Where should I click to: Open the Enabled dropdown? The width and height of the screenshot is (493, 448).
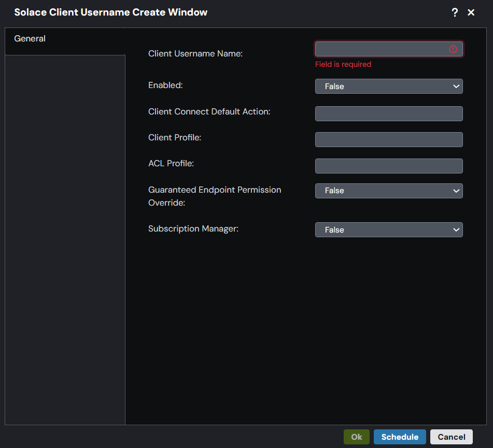pyautogui.click(x=389, y=86)
